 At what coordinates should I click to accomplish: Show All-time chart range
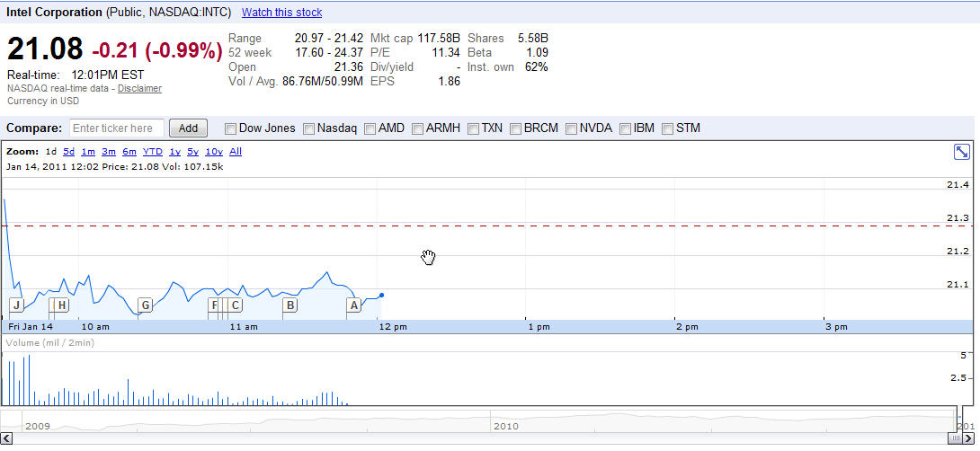point(236,152)
